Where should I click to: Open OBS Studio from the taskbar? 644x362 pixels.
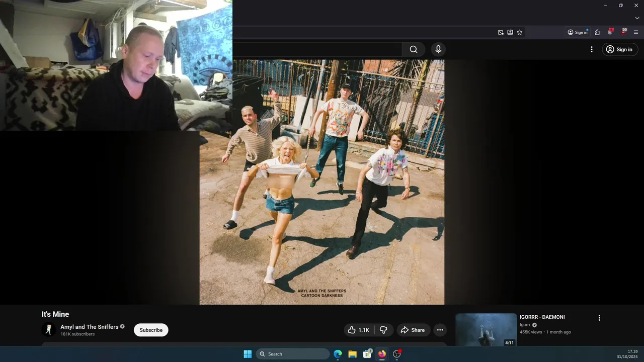pyautogui.click(x=396, y=354)
